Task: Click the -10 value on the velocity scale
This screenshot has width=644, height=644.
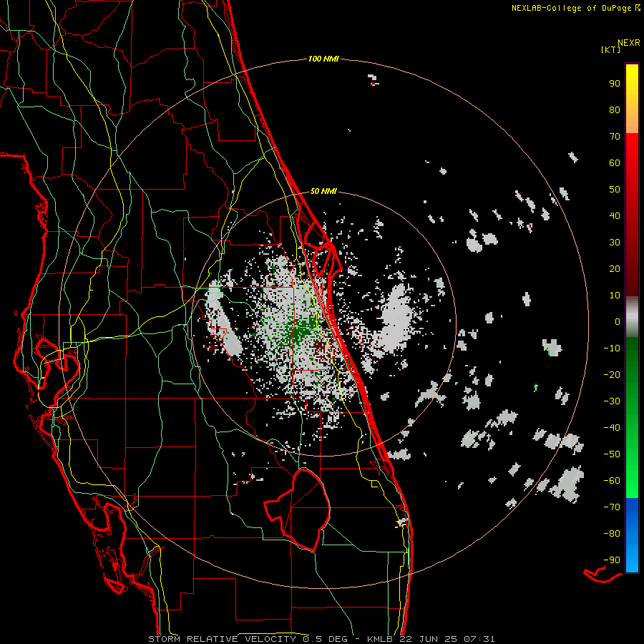Action: (612, 348)
